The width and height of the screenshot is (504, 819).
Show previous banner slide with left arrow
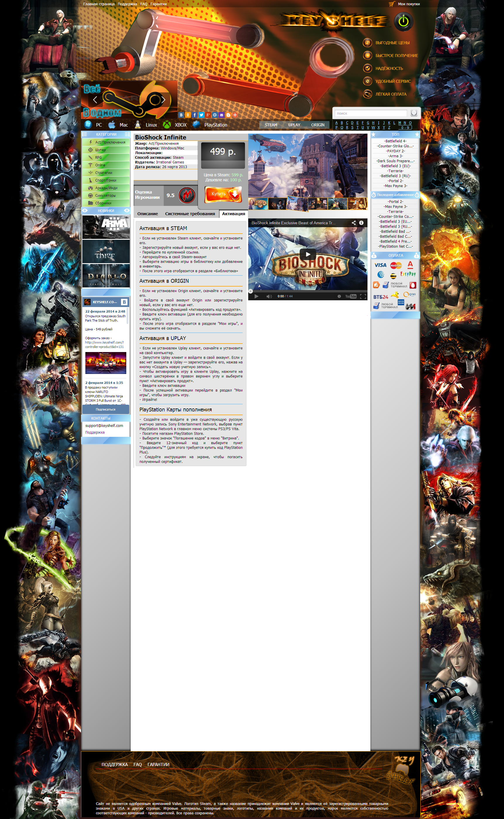pos(95,99)
